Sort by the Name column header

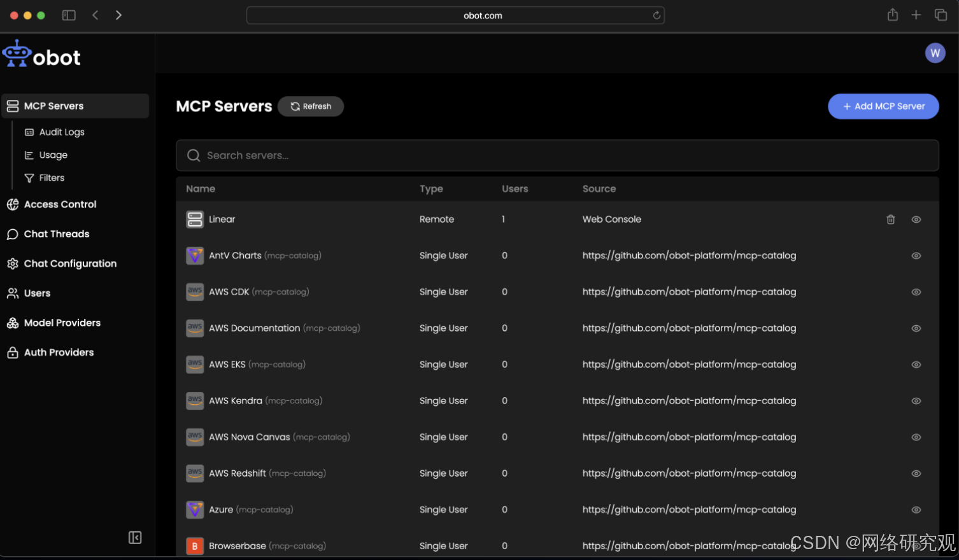[201, 189]
